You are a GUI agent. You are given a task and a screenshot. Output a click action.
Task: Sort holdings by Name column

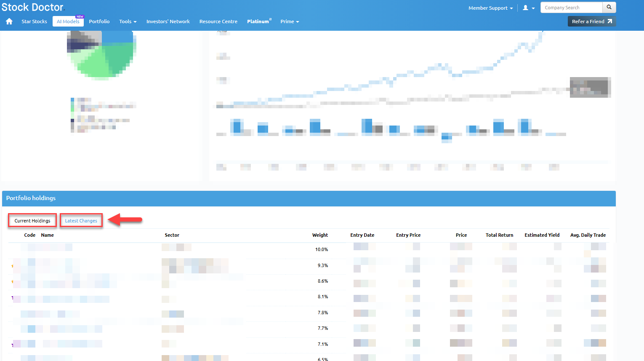[x=48, y=235]
